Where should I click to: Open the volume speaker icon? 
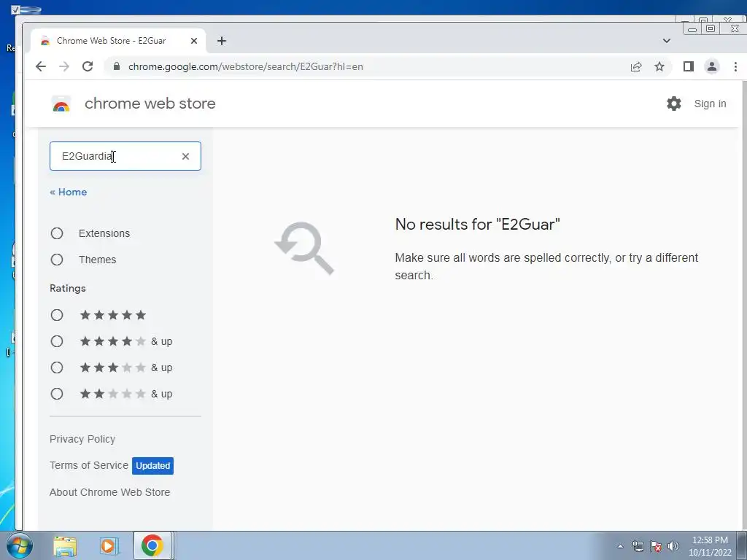(673, 546)
